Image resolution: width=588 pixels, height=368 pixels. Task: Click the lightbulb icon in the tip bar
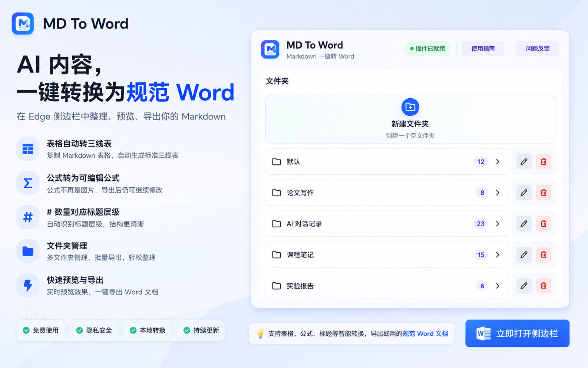pyautogui.click(x=260, y=333)
